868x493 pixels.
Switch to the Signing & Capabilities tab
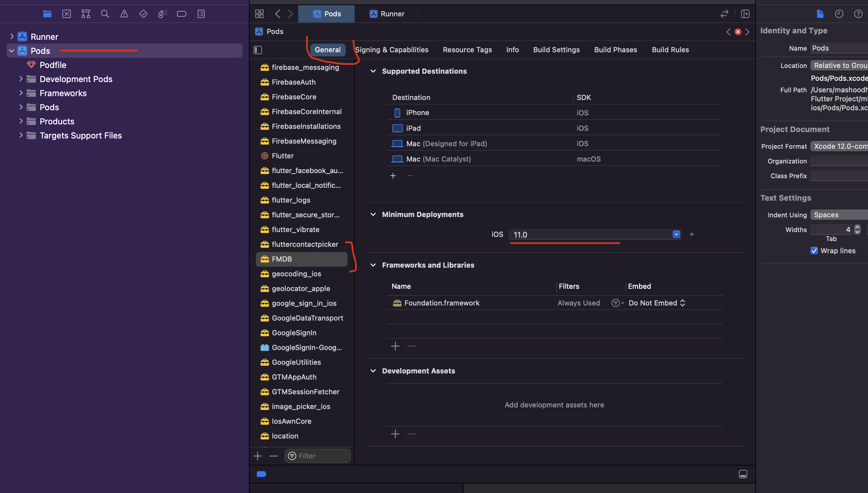pos(392,50)
